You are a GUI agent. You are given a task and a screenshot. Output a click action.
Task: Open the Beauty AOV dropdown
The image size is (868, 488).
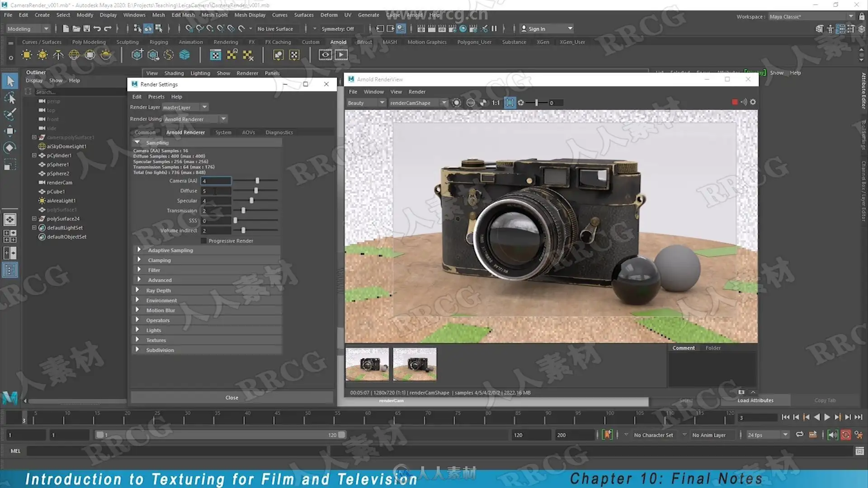click(366, 103)
